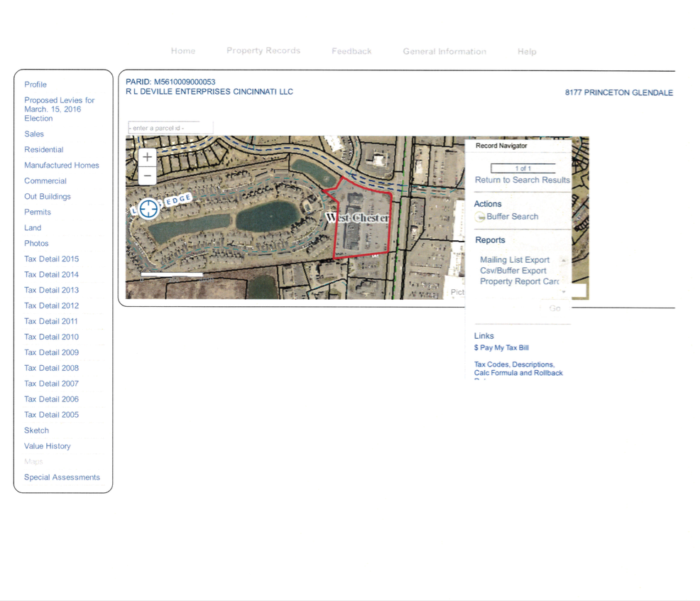Open the Pay My Tax Bill link
The width and height of the screenshot is (700, 601).
(x=501, y=348)
